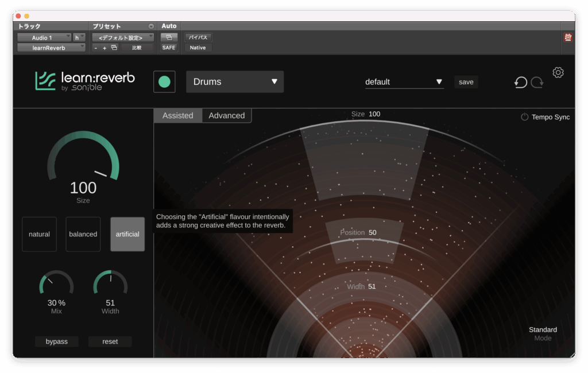Click the redo arrow icon
588x373 pixels.
point(537,82)
